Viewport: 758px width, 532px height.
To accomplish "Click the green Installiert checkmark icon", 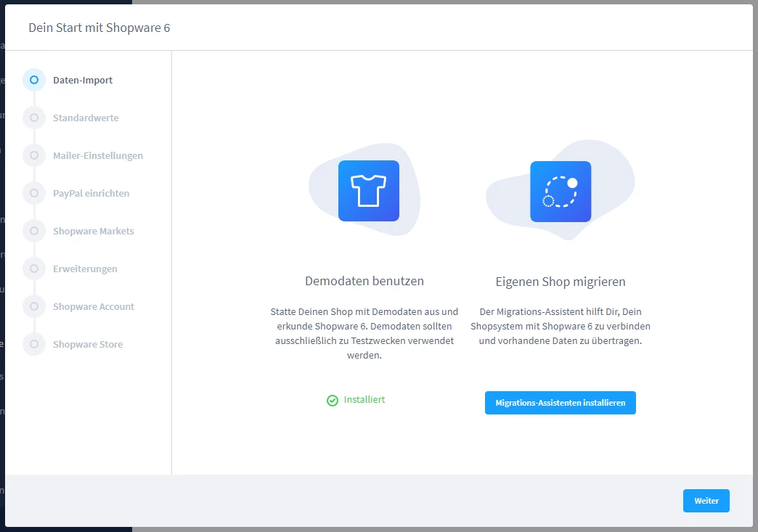I will point(333,400).
